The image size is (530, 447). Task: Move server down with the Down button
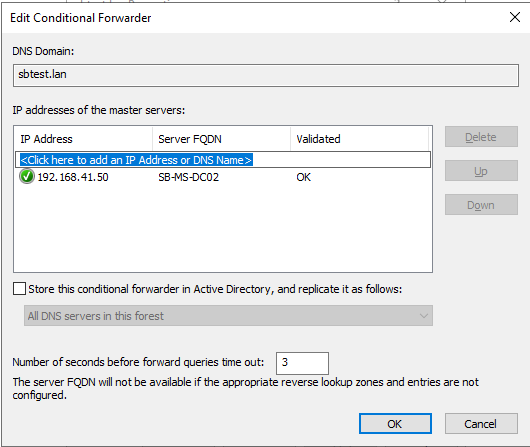481,205
